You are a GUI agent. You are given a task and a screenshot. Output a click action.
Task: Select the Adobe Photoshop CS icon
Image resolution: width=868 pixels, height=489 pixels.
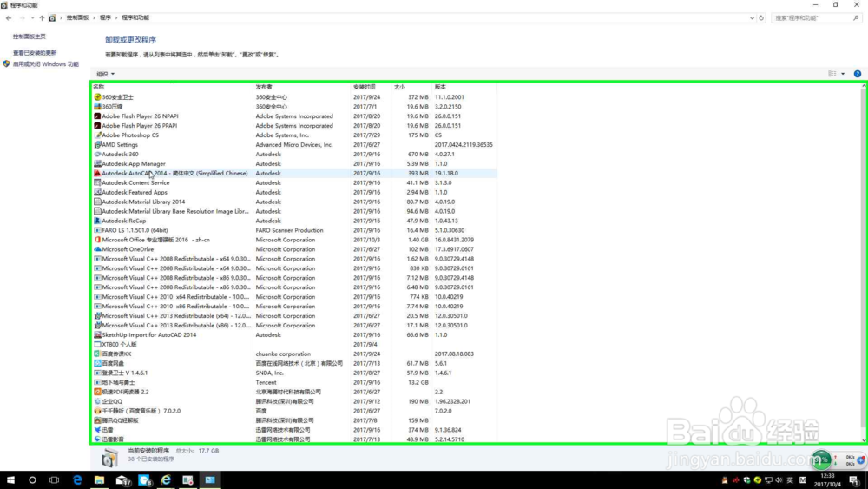point(97,135)
